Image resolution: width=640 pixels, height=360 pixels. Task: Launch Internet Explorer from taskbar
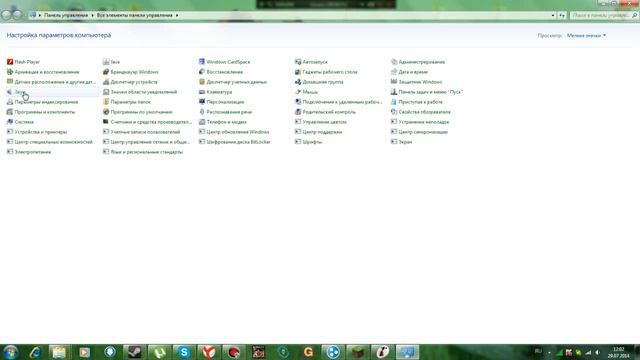click(x=35, y=352)
